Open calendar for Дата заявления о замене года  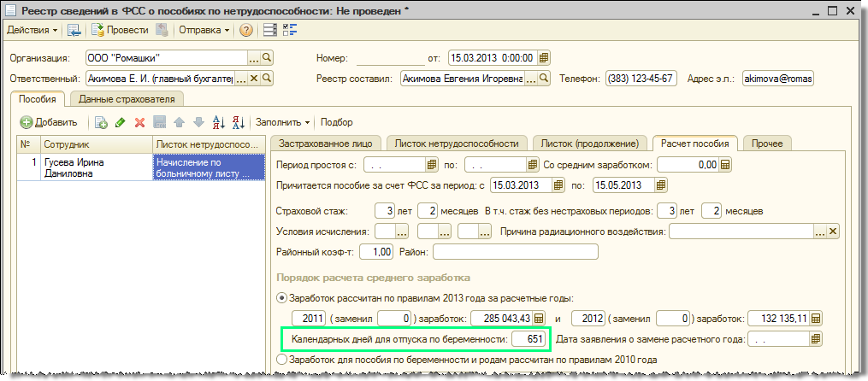[x=816, y=339]
